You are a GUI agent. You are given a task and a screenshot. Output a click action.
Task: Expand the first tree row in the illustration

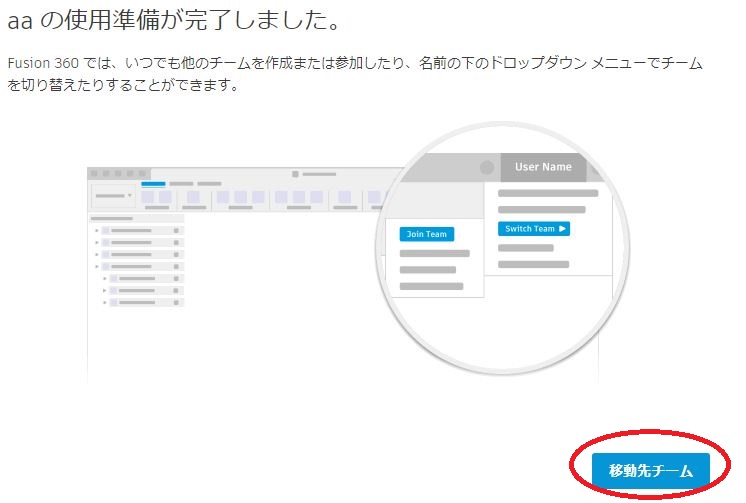[x=97, y=231]
